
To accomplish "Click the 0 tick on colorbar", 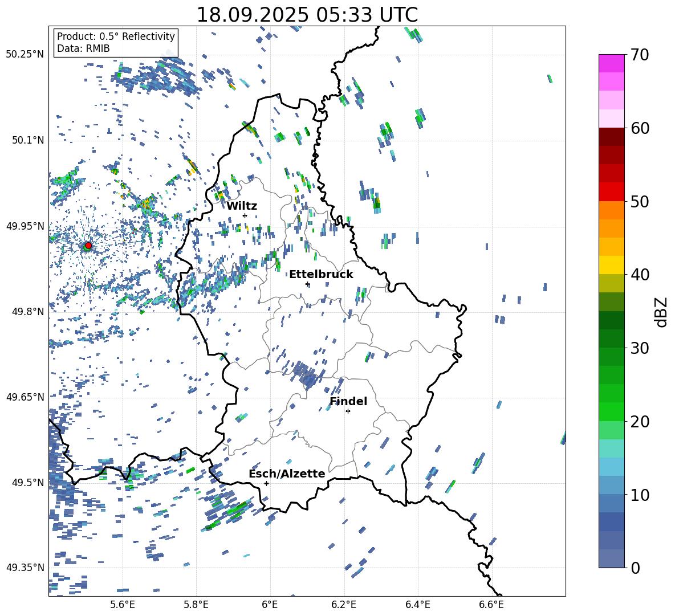I will [x=635, y=568].
